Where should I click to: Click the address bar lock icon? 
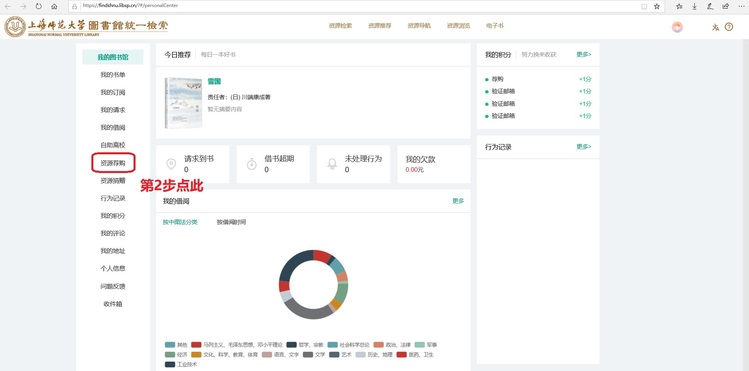75,6
